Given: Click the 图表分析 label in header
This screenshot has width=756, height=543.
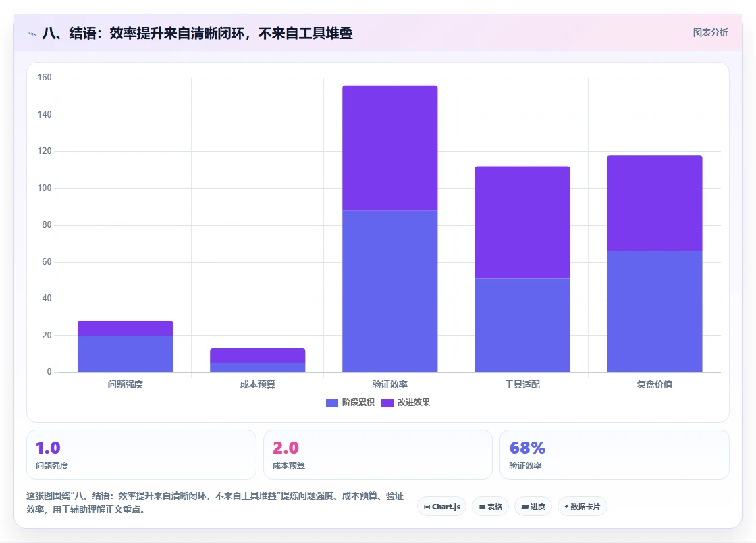Looking at the screenshot, I should pos(710,33).
